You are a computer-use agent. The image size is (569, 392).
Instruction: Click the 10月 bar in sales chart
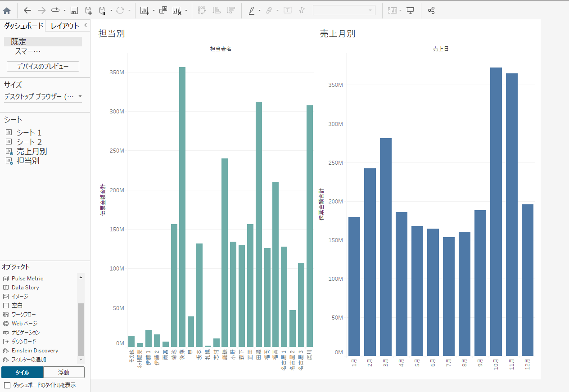[496, 212]
